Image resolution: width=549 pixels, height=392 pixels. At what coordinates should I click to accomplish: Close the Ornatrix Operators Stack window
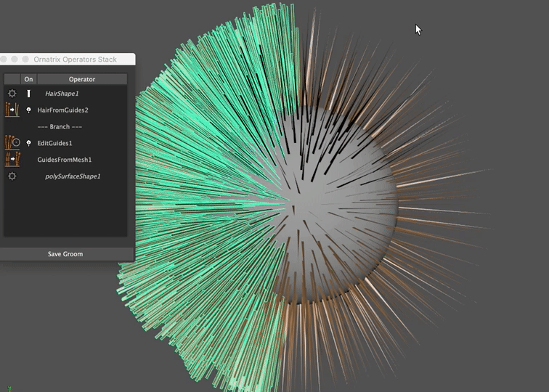[3, 59]
